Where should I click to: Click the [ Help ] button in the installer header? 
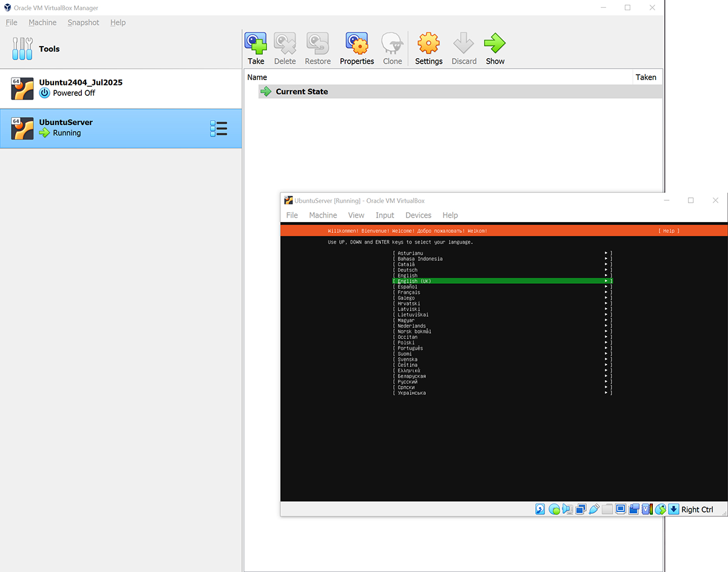pyautogui.click(x=669, y=231)
